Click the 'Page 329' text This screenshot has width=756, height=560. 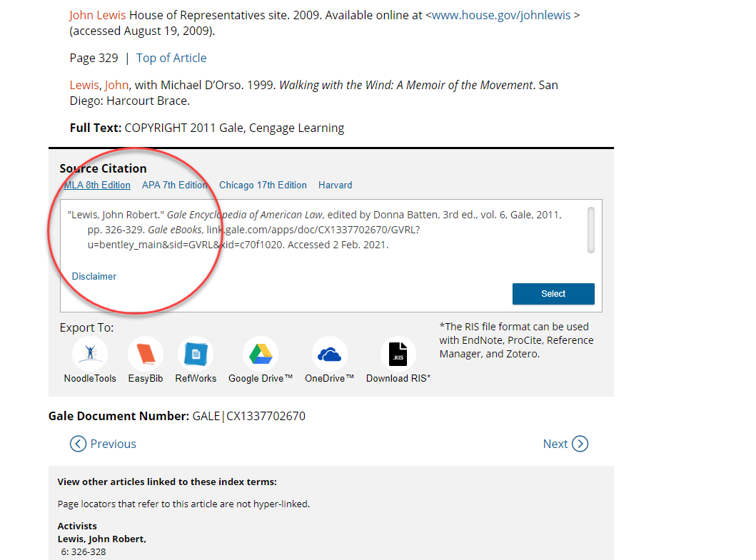pos(94,58)
